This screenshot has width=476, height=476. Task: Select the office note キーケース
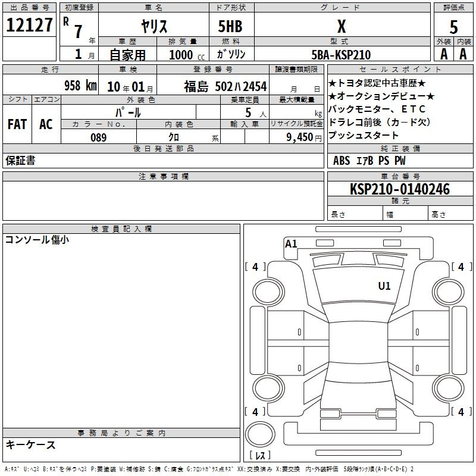point(30,444)
